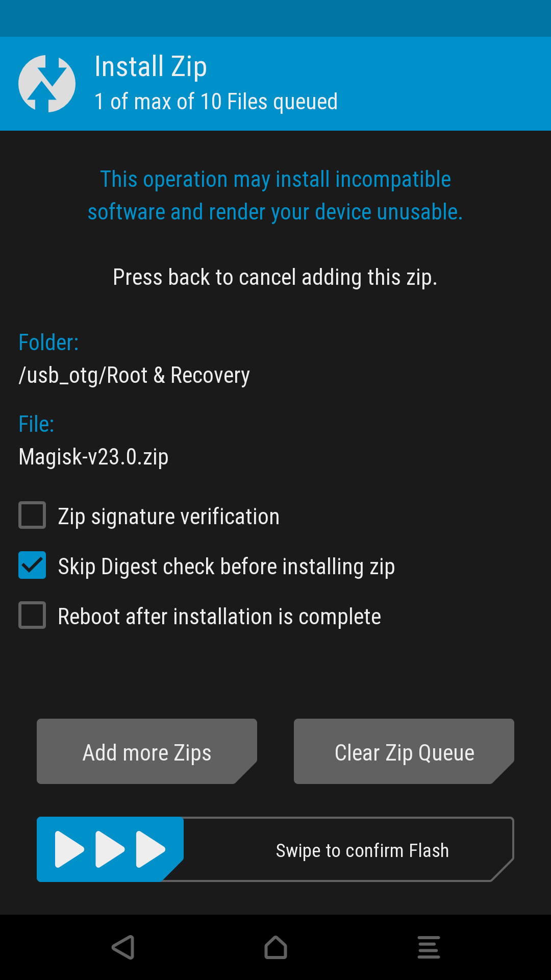Click the Skip Digest check label text
The image size is (551, 980).
pyautogui.click(x=227, y=567)
